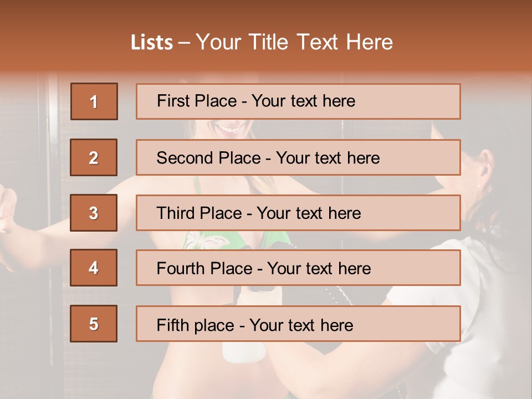
Task: Click the Second Place text bar
Action: tap(298, 157)
